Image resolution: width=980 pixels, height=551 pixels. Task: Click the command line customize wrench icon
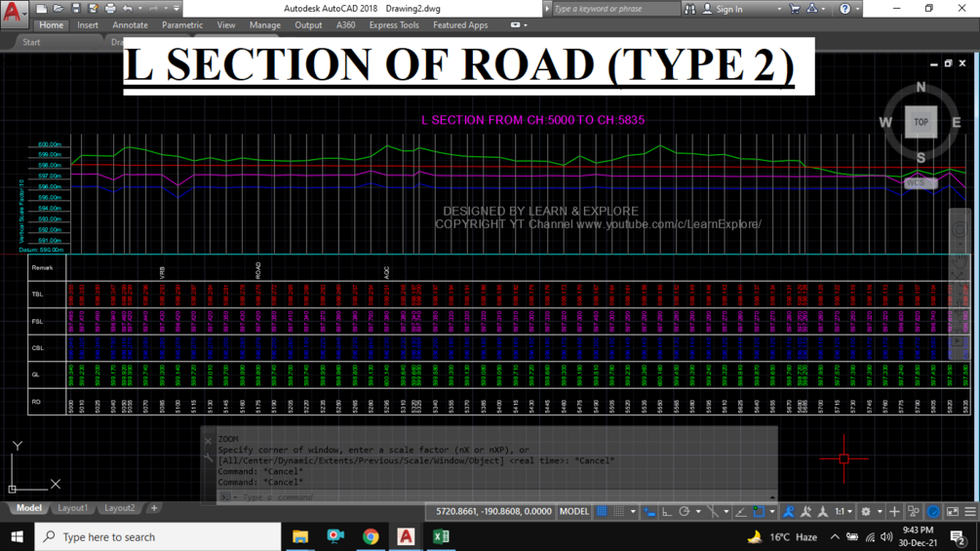208,458
